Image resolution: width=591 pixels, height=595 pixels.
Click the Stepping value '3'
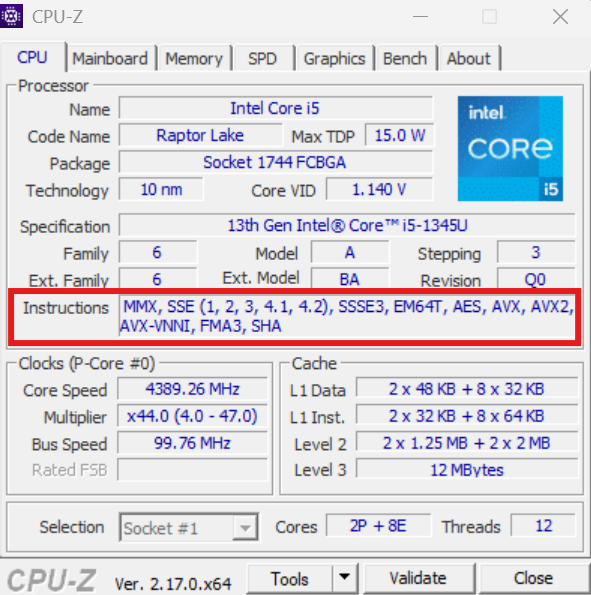coord(536,253)
